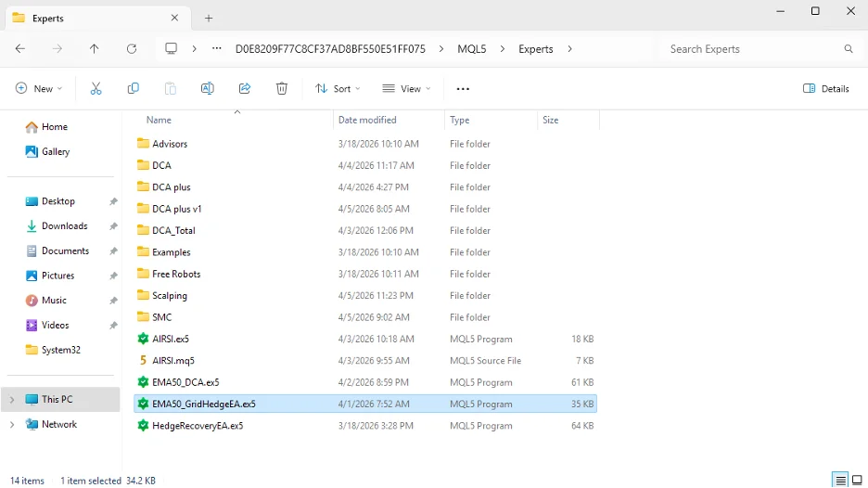Viewport: 868px width, 488px height.
Task: Go up one folder level
Action: [x=94, y=48]
